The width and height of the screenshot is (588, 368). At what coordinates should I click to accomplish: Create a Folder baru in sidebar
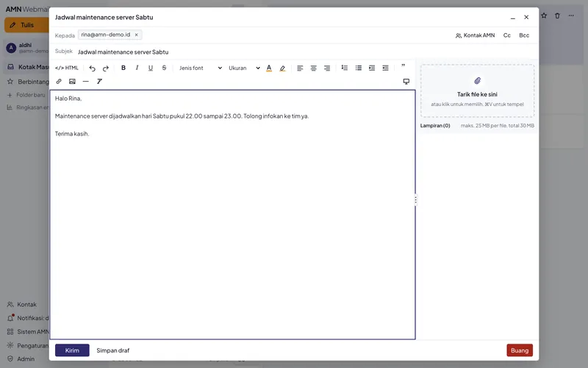[x=26, y=95]
